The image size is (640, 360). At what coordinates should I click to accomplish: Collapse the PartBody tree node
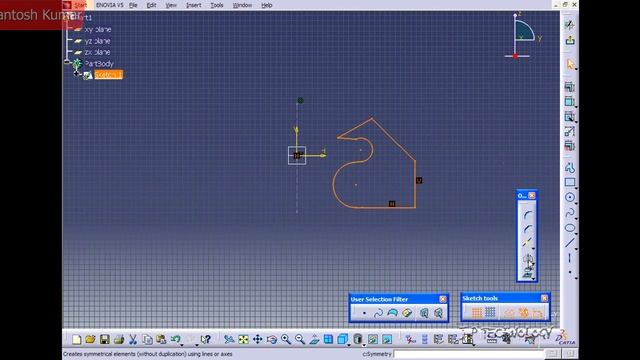click(x=67, y=62)
